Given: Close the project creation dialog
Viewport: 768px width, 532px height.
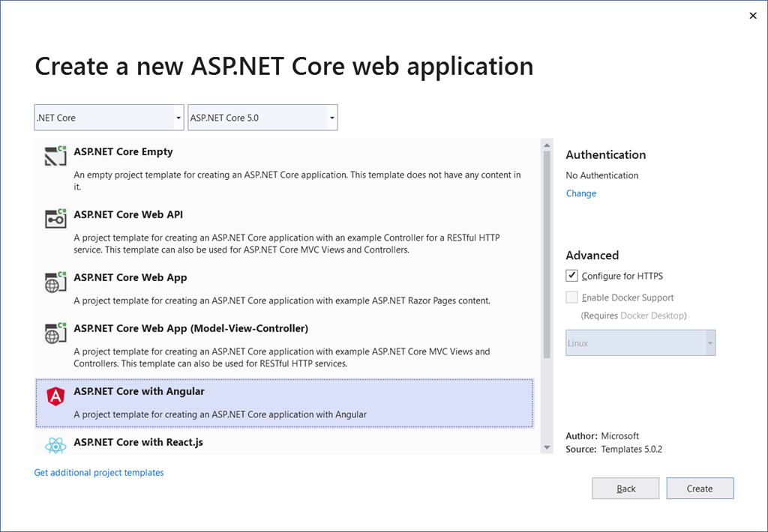Looking at the screenshot, I should tap(752, 15).
